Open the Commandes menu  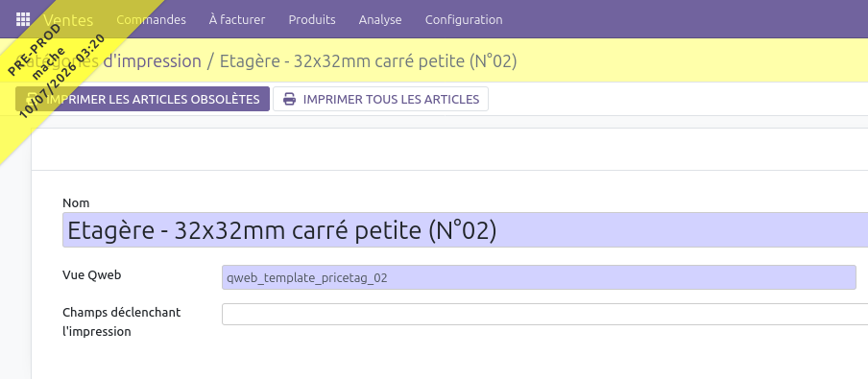(151, 19)
